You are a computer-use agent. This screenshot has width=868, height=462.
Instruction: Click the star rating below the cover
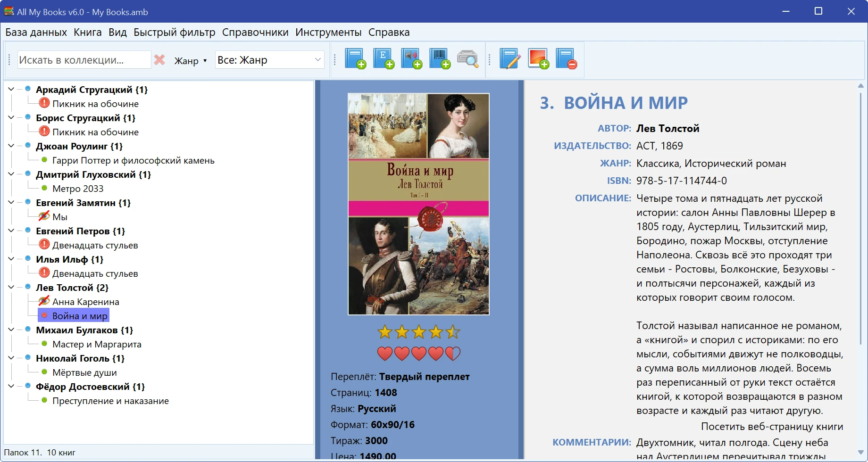pyautogui.click(x=419, y=332)
